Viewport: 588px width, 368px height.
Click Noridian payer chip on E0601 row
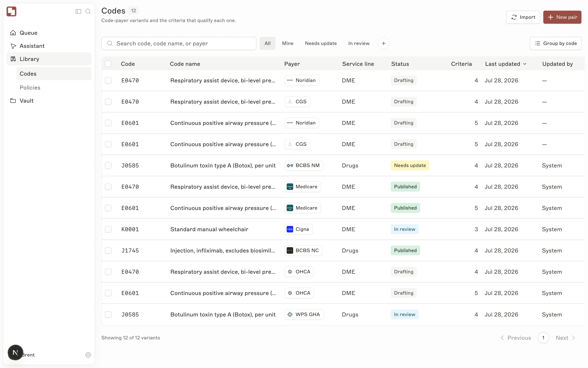click(x=302, y=123)
